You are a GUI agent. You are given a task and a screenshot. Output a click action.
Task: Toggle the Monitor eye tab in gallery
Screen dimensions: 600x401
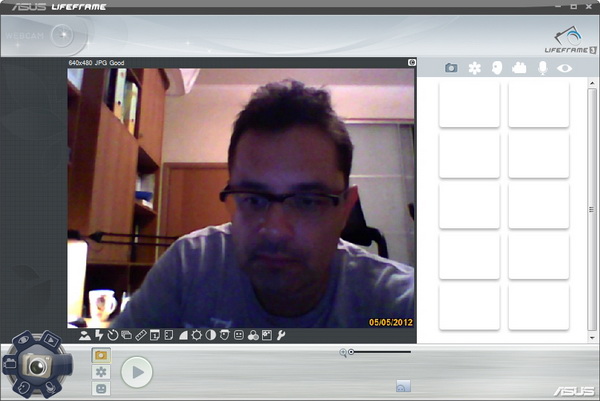[x=565, y=68]
